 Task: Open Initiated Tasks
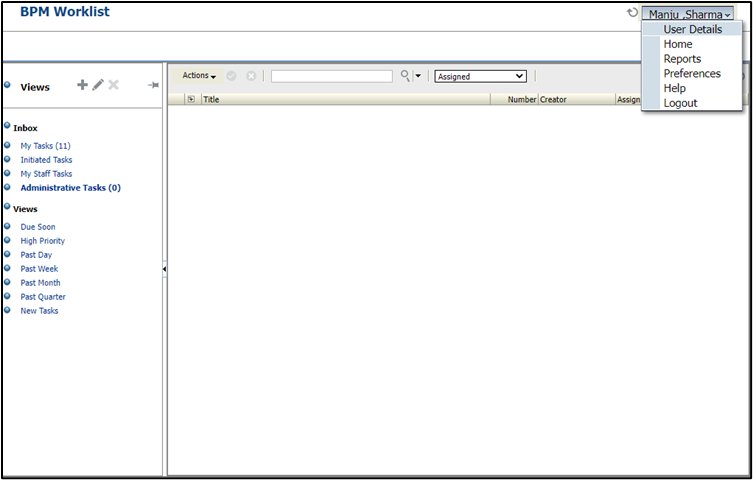coord(46,160)
